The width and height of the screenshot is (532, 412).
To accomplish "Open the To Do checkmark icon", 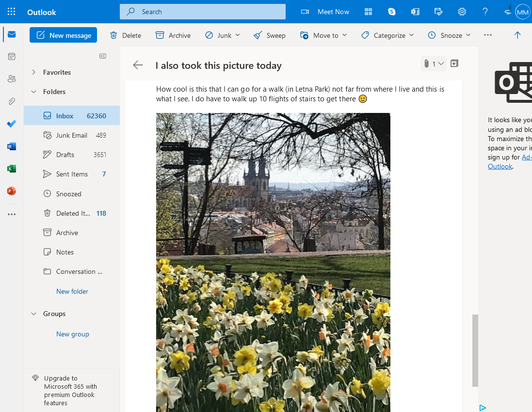I will tap(12, 124).
